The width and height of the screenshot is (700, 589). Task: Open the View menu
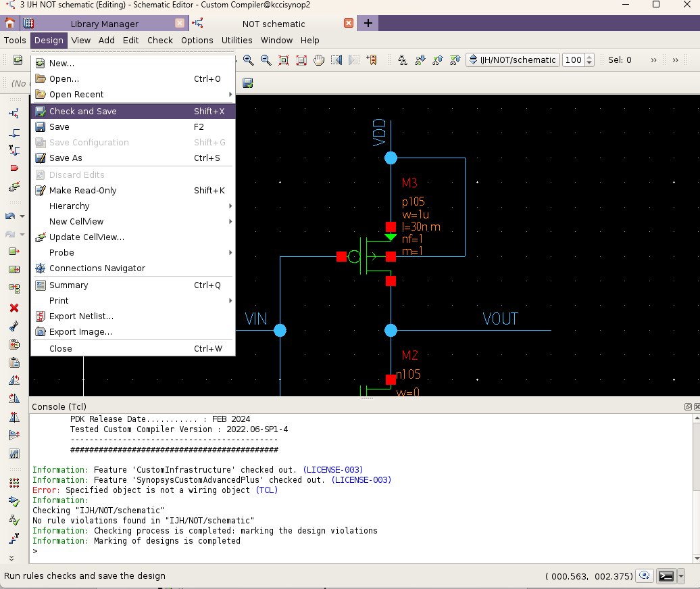[x=81, y=40]
